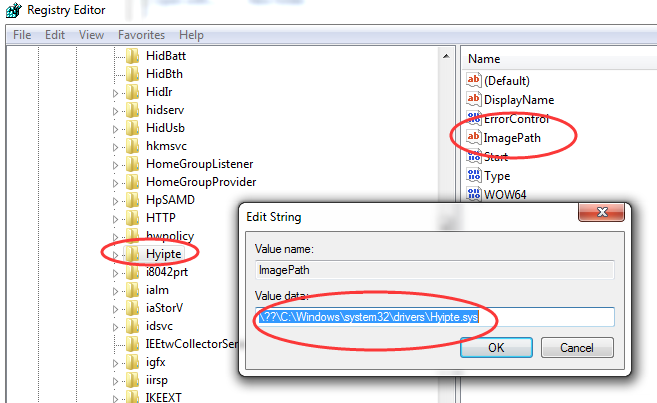Viewport: 657px width, 403px height.
Task: Expand the HomeGroupProvider tree node
Action: pos(116,183)
